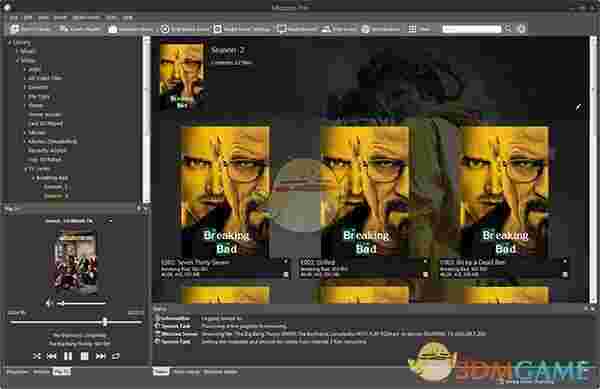600x389 pixels.
Task: Click the globe toolbar icon
Action: [x=365, y=29]
